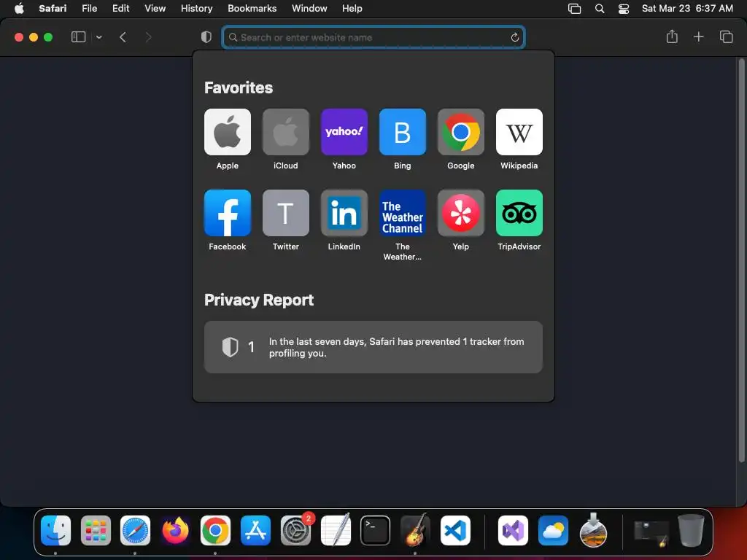
Task: Close the Safari window with red button
Action: (19, 37)
